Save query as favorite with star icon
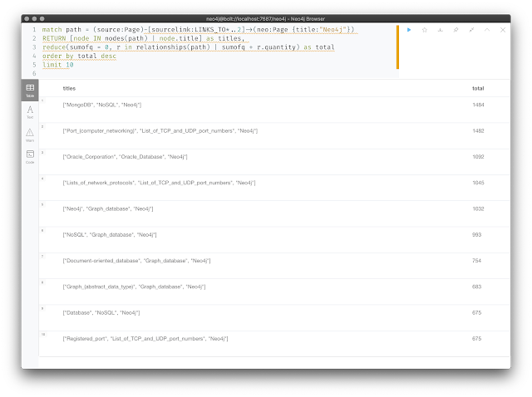The width and height of the screenshot is (532, 397). point(425,30)
